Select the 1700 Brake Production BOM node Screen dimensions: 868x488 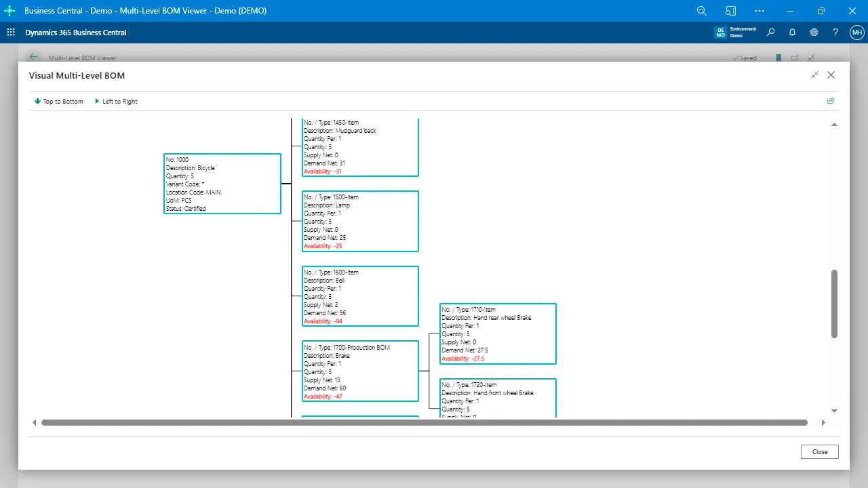[359, 371]
